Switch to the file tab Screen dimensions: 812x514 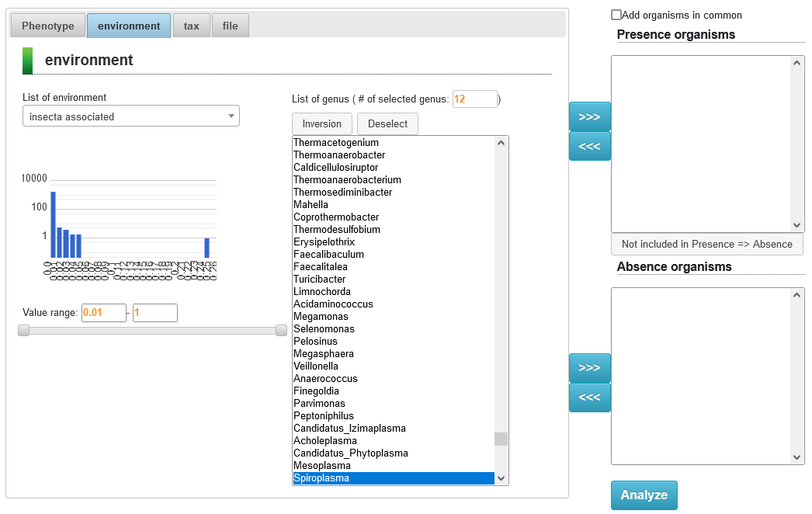(230, 26)
